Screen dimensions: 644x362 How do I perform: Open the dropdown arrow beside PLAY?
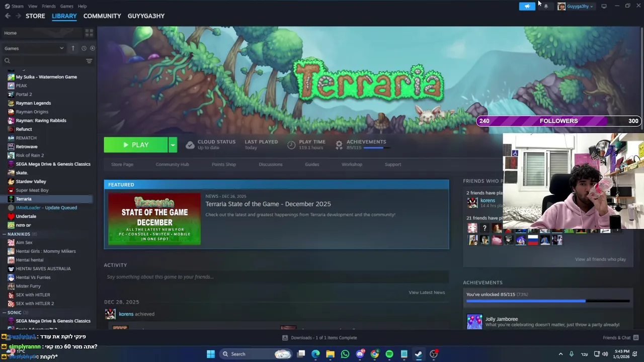click(x=173, y=145)
